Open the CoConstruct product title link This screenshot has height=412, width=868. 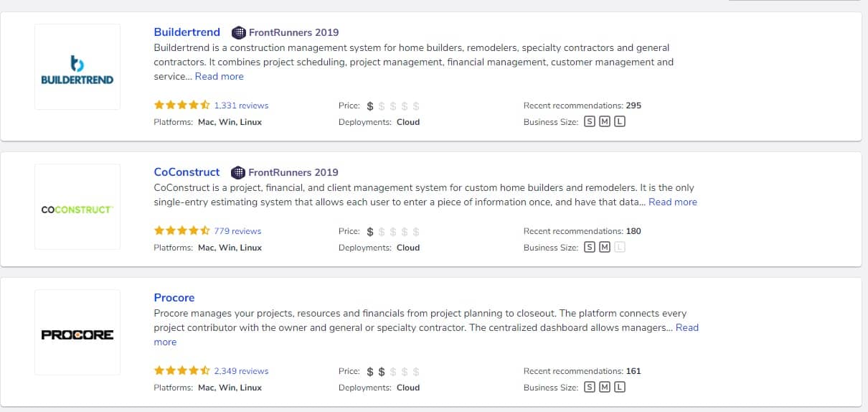187,172
